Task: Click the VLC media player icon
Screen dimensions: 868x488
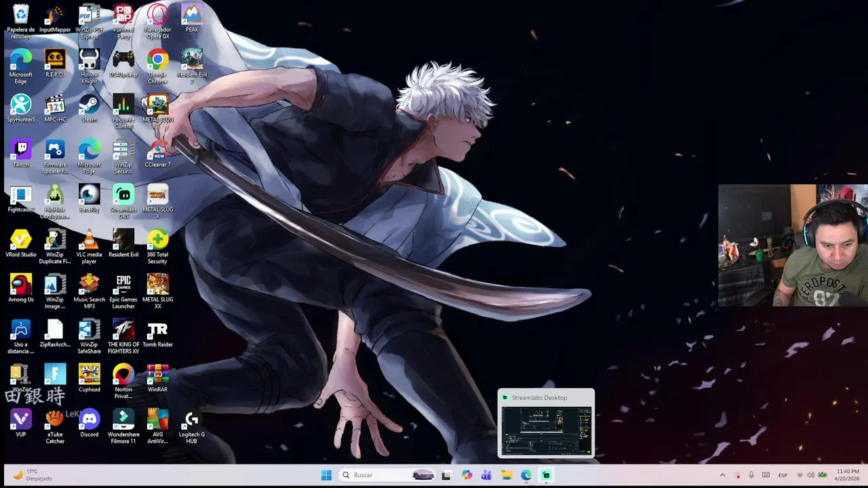Action: click(x=89, y=247)
